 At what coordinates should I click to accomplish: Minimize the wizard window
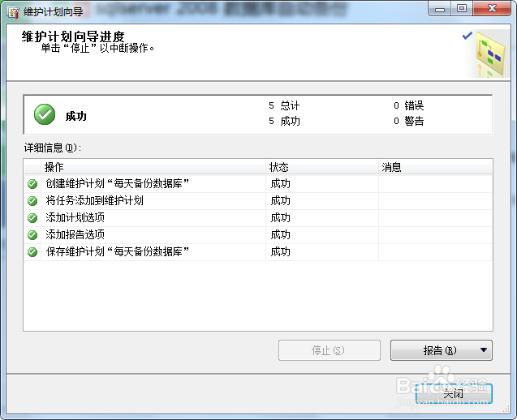tap(440, 9)
